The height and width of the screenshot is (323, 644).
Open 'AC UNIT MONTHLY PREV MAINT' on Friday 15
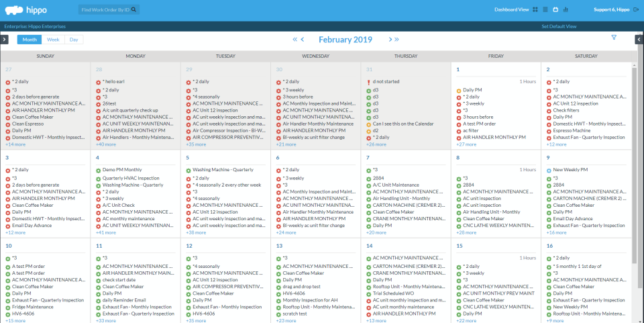[x=498, y=293]
